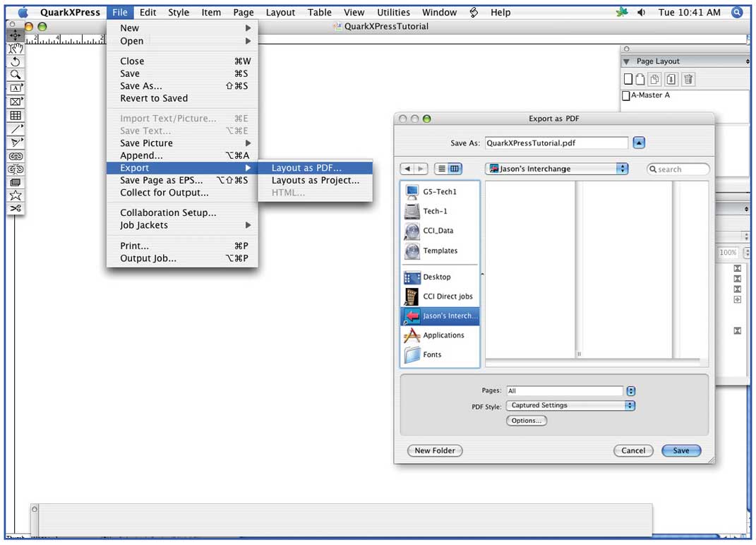Click the blue Save button in Export dialog

click(x=680, y=450)
